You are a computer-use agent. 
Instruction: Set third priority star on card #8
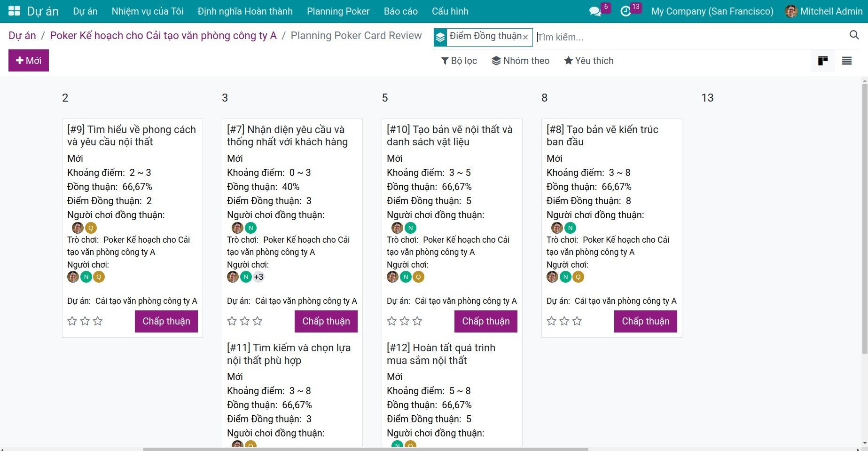577,321
